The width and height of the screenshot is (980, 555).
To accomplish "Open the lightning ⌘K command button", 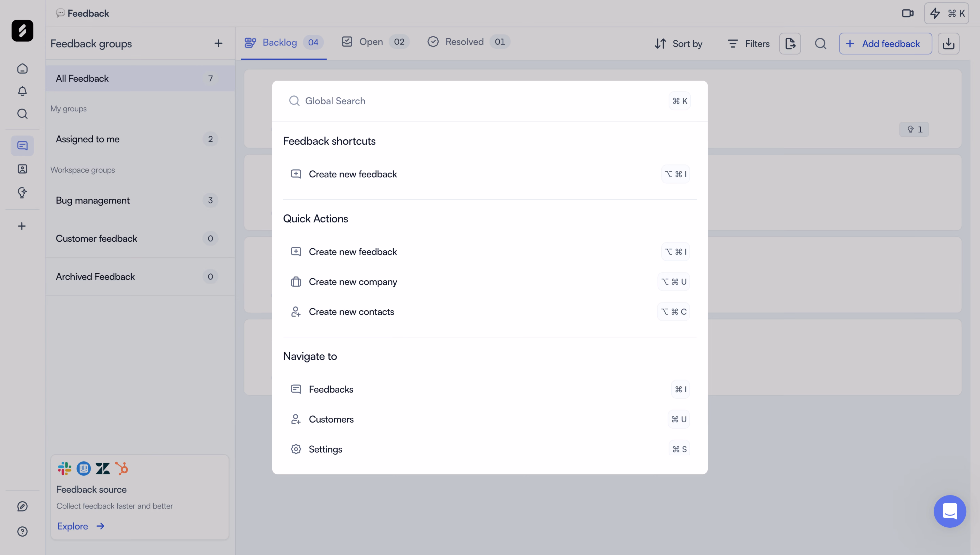I will tap(946, 13).
